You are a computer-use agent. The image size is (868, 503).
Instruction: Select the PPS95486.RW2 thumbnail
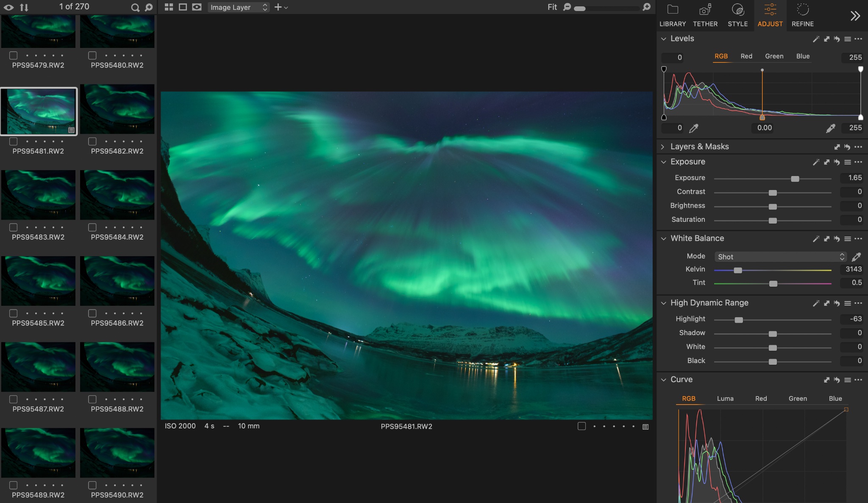click(x=117, y=281)
